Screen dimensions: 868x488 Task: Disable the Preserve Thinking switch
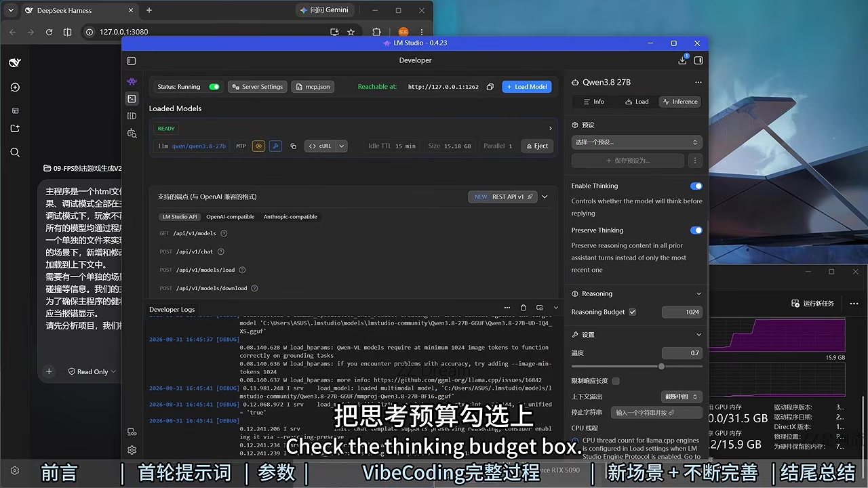[x=696, y=230]
